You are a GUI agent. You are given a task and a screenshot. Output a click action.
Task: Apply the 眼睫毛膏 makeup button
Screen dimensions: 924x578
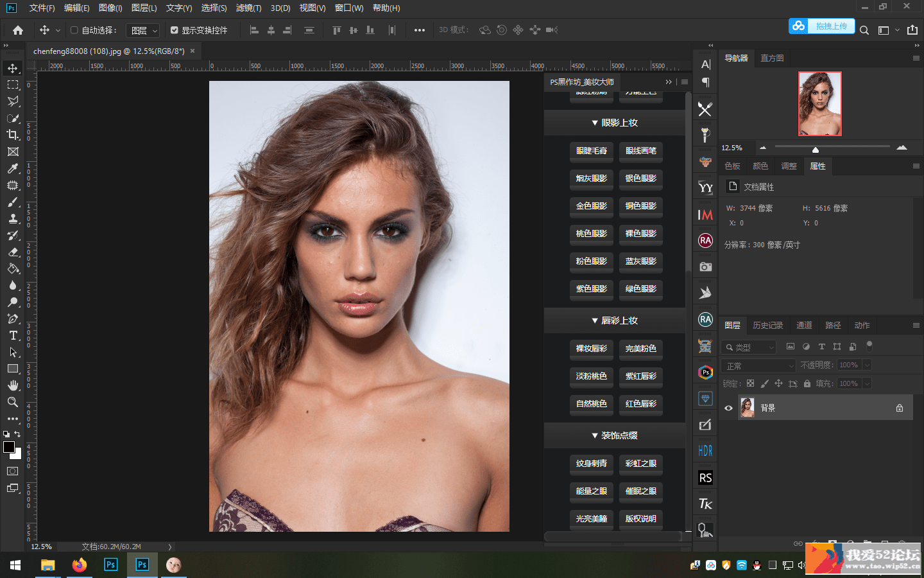point(592,151)
